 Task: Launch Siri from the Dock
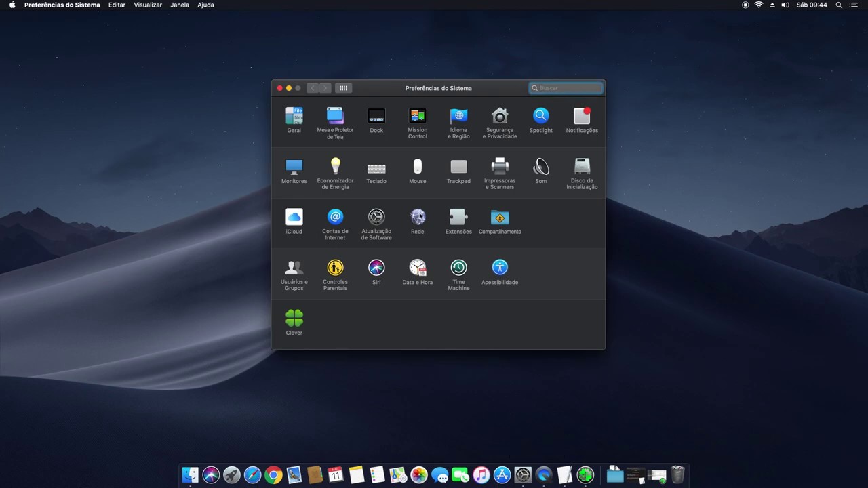[211, 475]
